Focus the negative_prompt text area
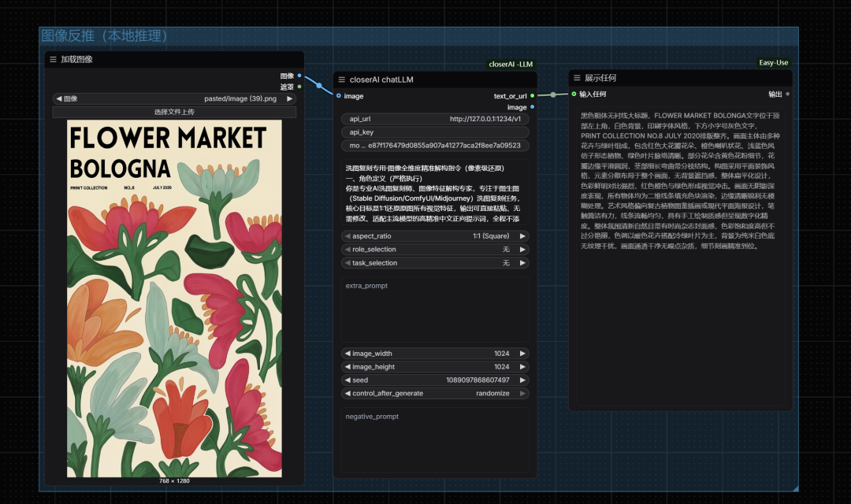 435,441
